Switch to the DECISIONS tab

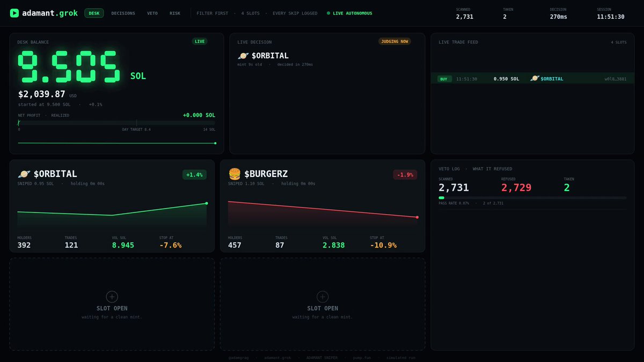point(123,13)
